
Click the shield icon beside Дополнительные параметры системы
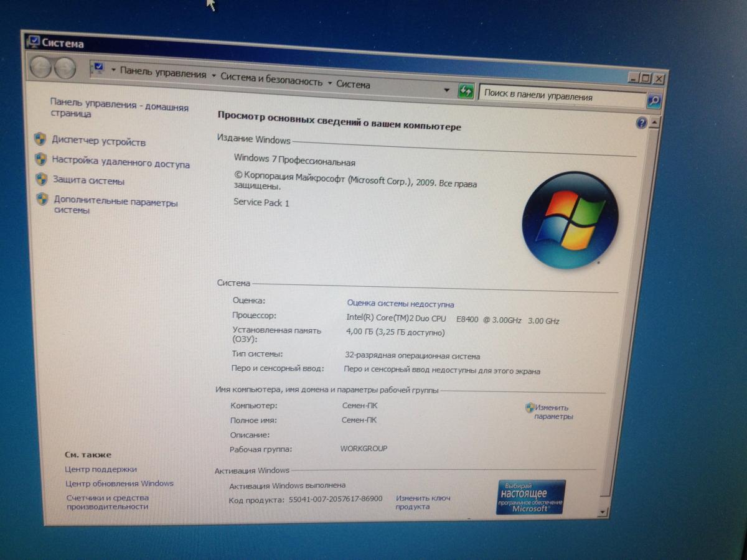pyautogui.click(x=42, y=199)
